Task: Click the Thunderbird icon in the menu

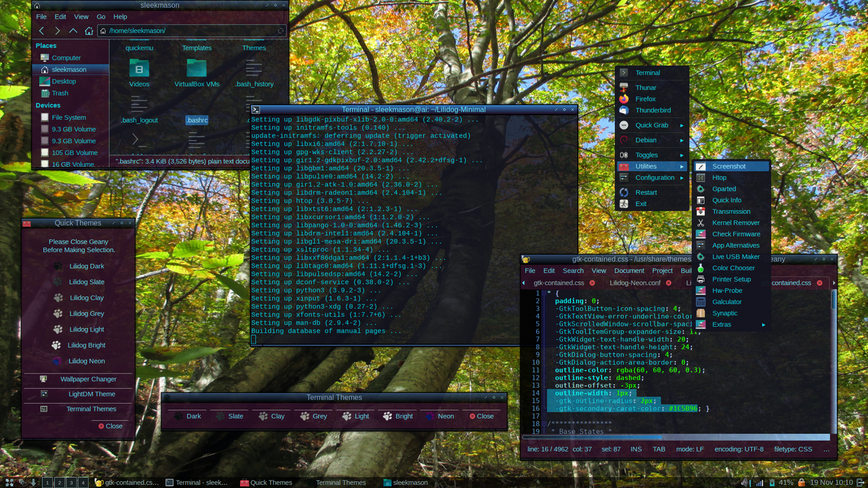Action: 624,110
